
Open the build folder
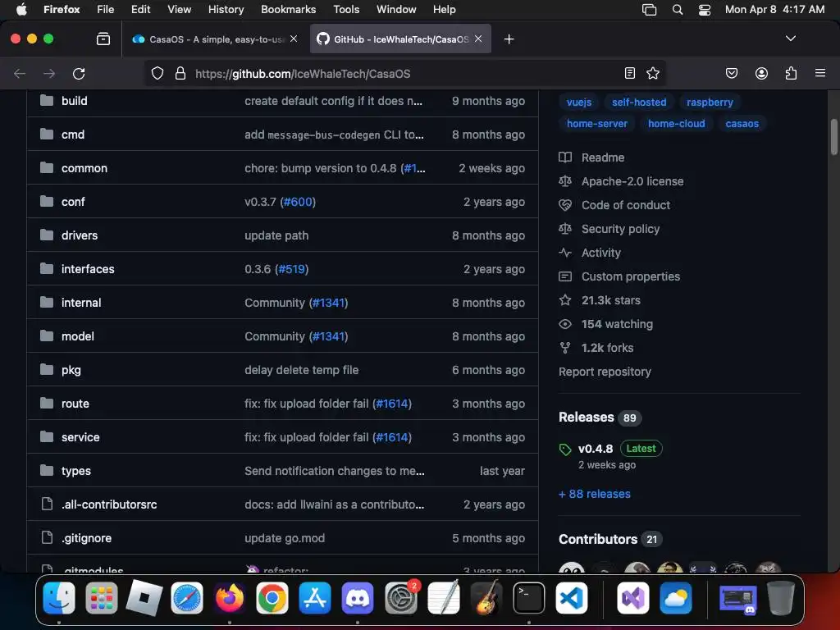coord(75,101)
